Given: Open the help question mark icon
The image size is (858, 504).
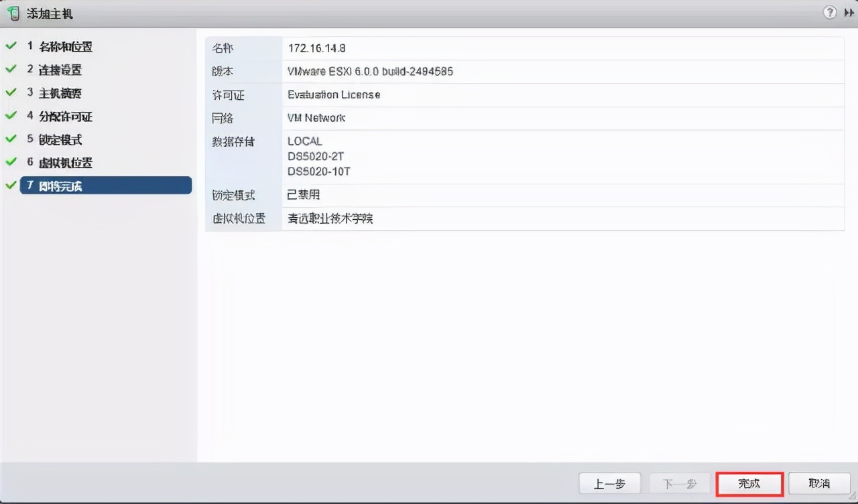Looking at the screenshot, I should click(x=830, y=12).
